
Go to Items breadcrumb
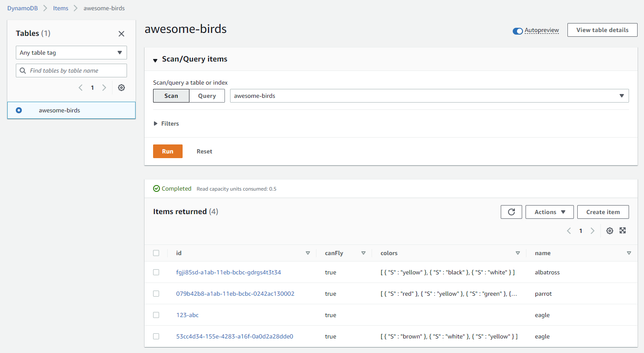pos(61,8)
